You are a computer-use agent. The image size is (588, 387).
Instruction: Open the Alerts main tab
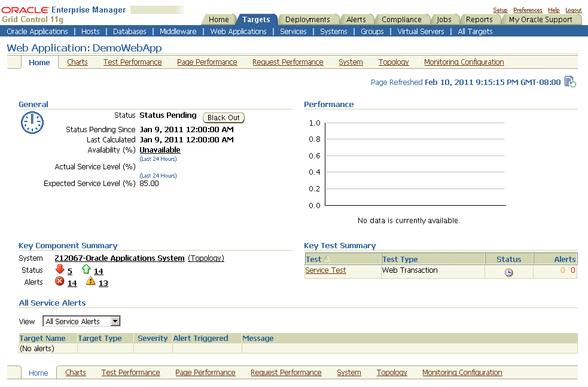pos(356,20)
